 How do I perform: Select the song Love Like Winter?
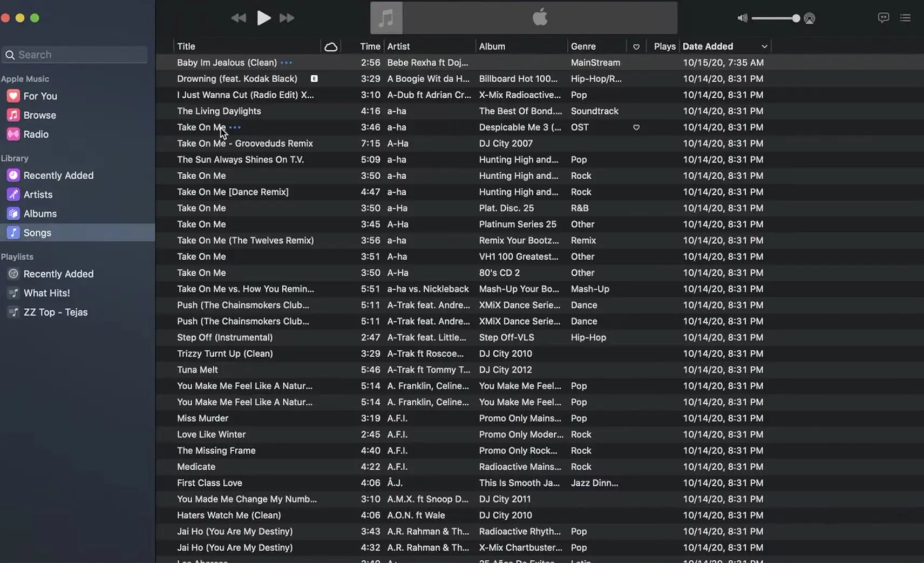click(x=211, y=435)
